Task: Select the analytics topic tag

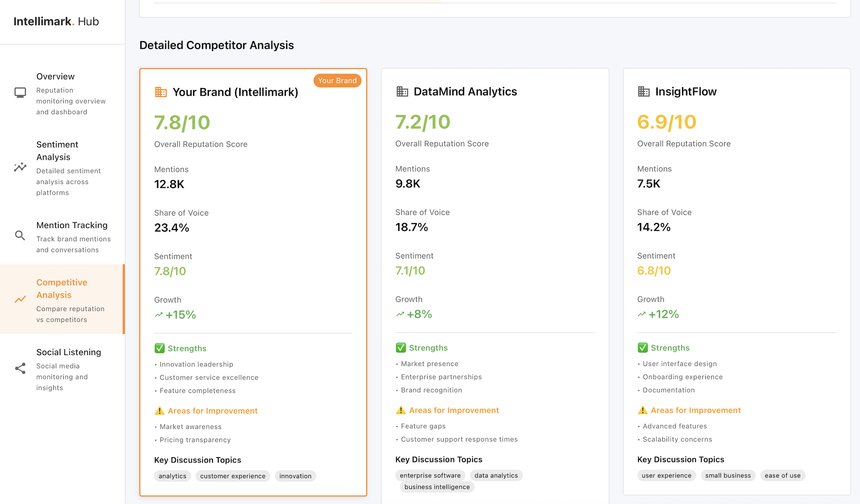Action: (172, 476)
